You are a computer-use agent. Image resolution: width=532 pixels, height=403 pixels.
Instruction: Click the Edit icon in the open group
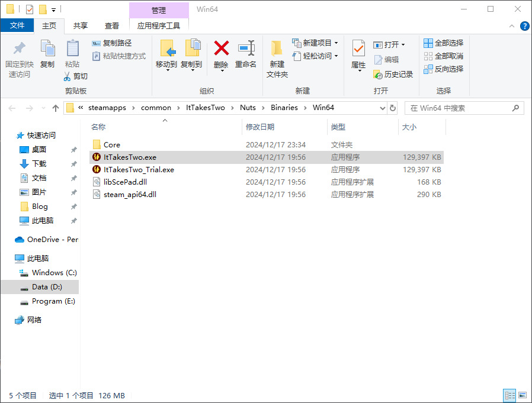378,60
